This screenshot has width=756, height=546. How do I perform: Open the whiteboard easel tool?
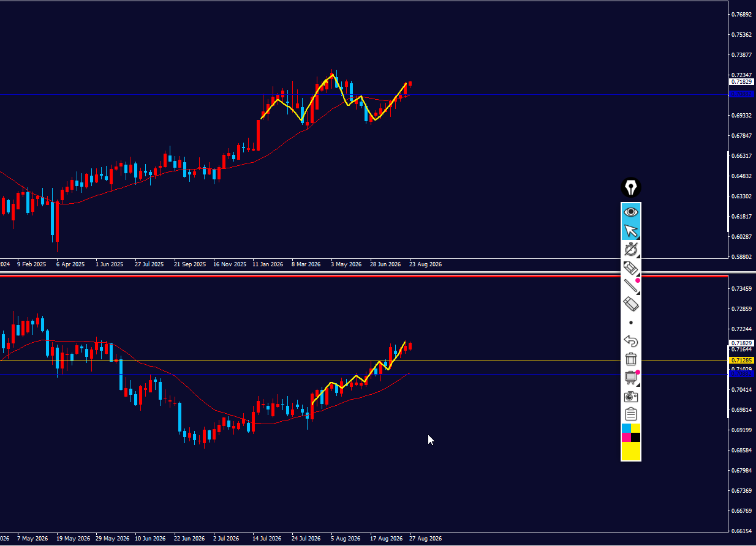coord(631,378)
